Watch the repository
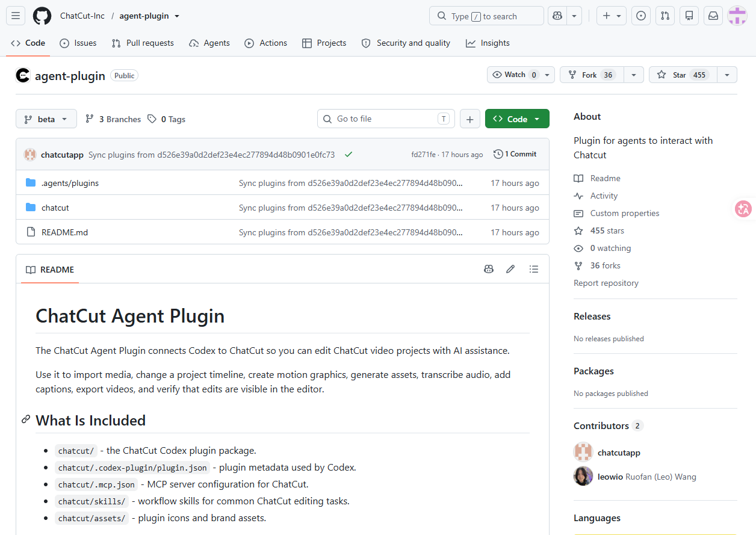 tap(521, 75)
